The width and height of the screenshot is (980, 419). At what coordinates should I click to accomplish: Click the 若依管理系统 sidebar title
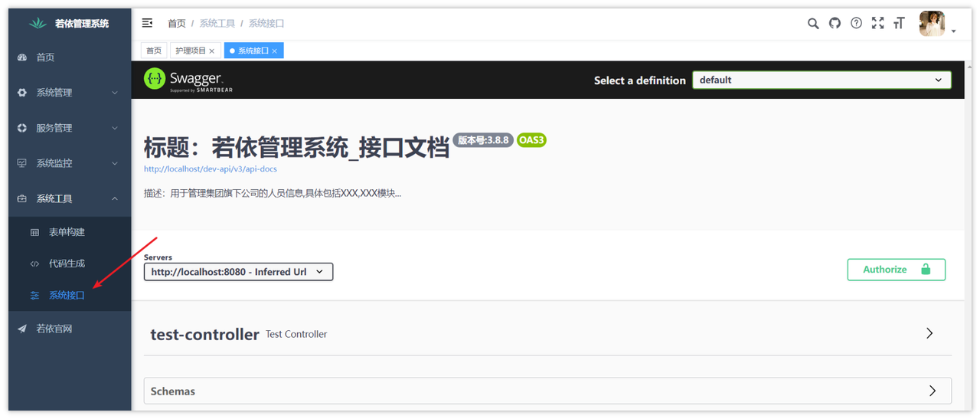coord(82,24)
